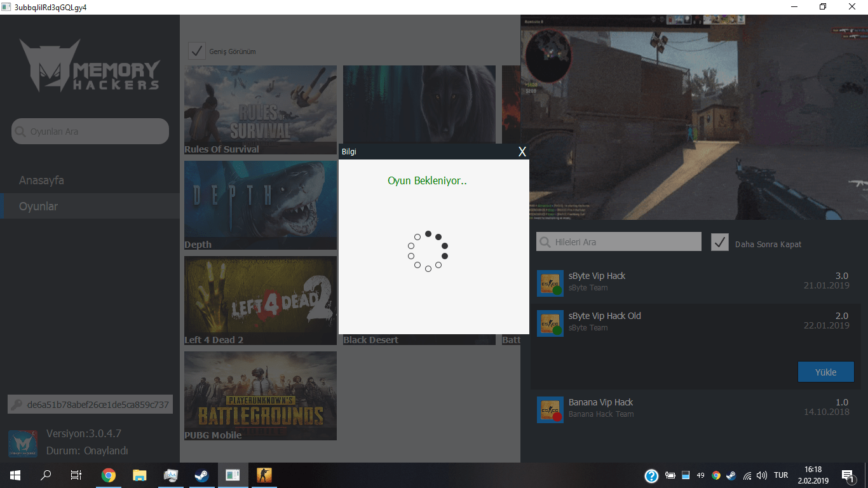
Task: Select the wolf artwork game thumbnail
Action: tap(419, 104)
